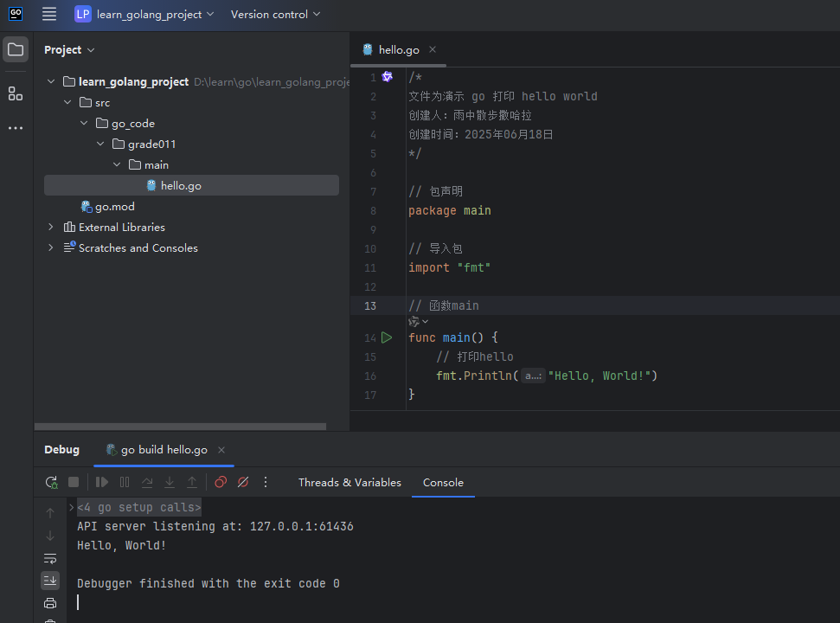The image size is (840, 623).
Task: Open the Structure tool window icon
Action: pyautogui.click(x=16, y=93)
